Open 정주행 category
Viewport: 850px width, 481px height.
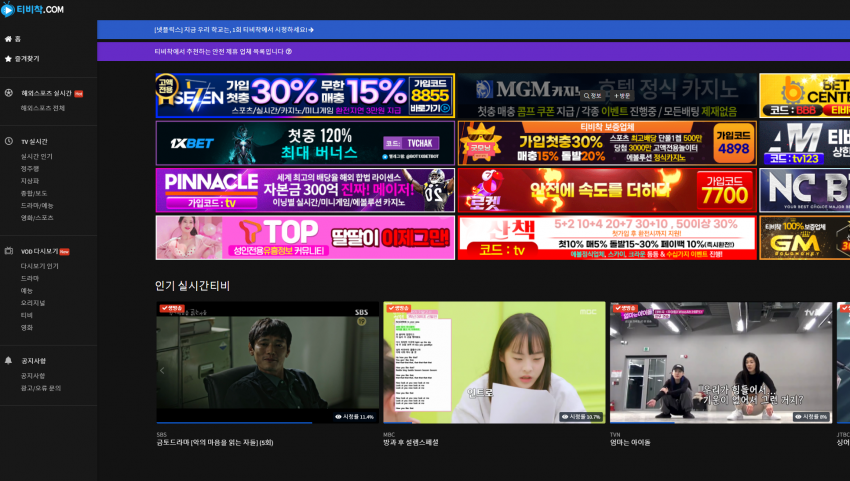[x=30, y=169]
